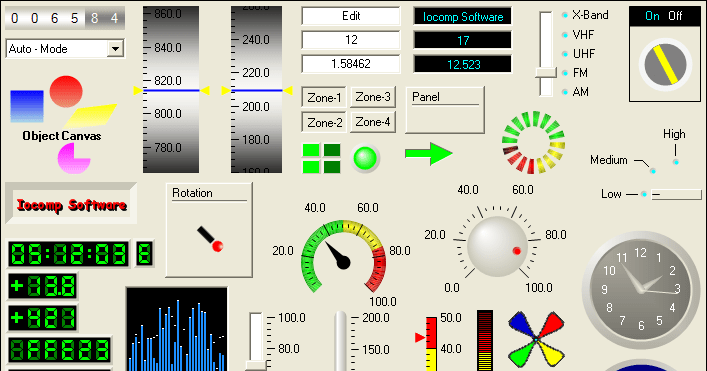Select the yellow parallelogram shape

[91, 115]
